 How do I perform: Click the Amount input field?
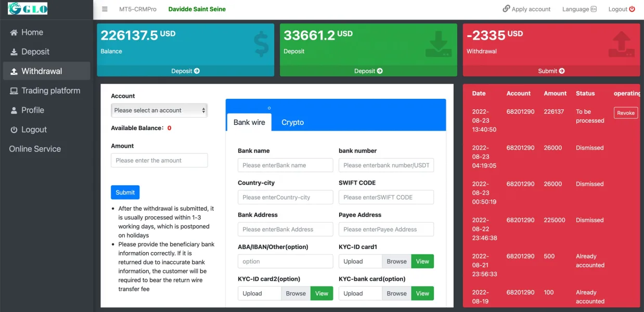point(159,160)
